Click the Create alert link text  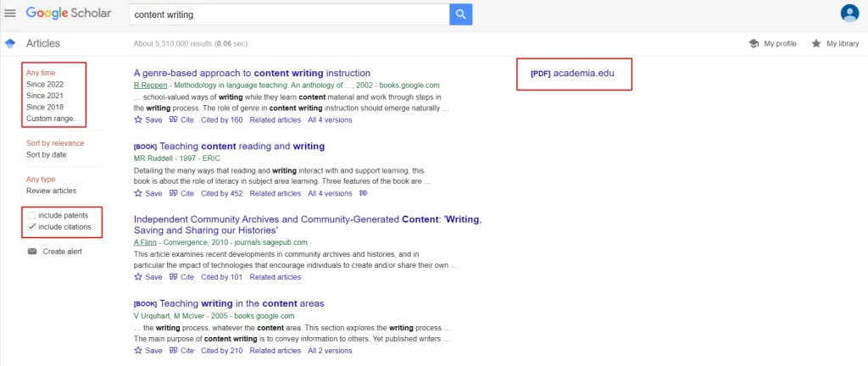63,252
